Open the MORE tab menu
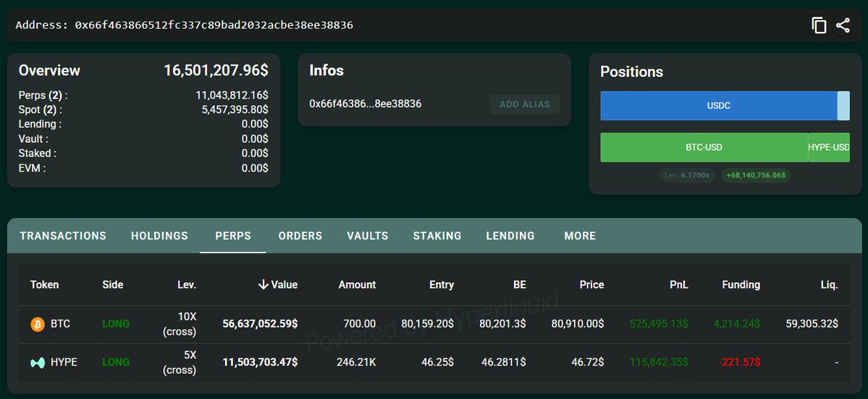The image size is (868, 399). (580, 236)
